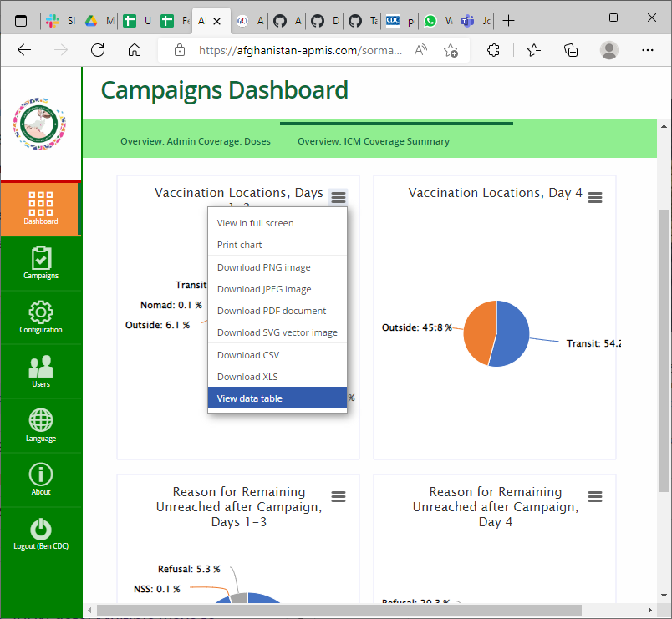Choose View data table from the chart menu

point(247,398)
